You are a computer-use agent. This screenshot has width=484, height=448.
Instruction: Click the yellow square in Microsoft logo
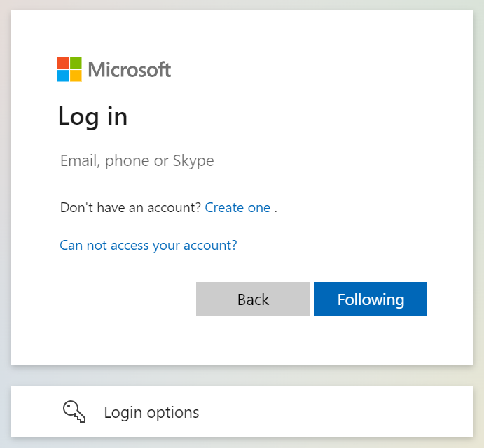[x=76, y=76]
